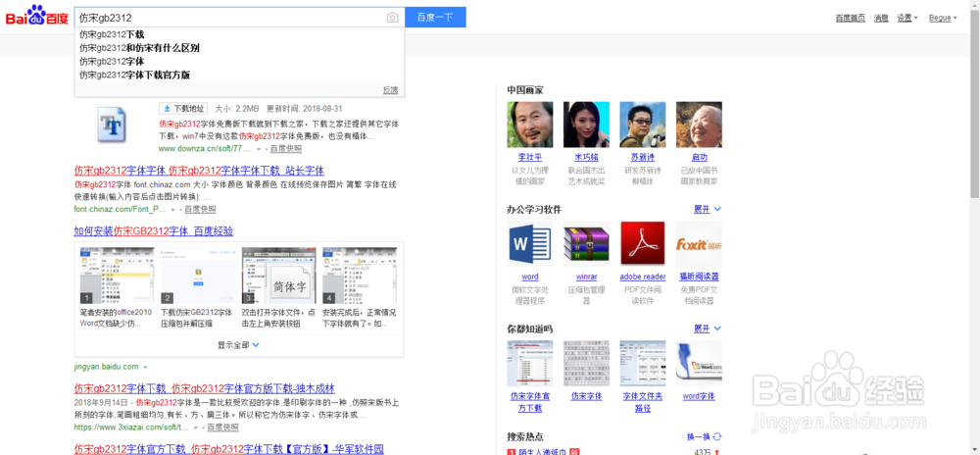The height and width of the screenshot is (455, 980).
Task: Open 百度首页 link
Action: pyautogui.click(x=850, y=18)
